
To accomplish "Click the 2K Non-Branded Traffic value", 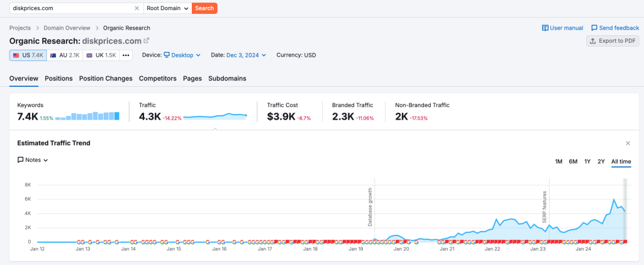I will [x=401, y=116].
